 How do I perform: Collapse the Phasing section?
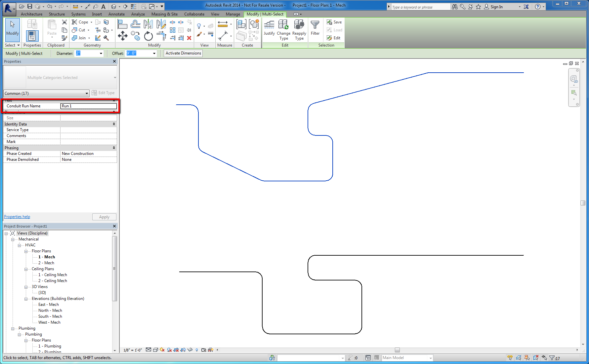[114, 148]
